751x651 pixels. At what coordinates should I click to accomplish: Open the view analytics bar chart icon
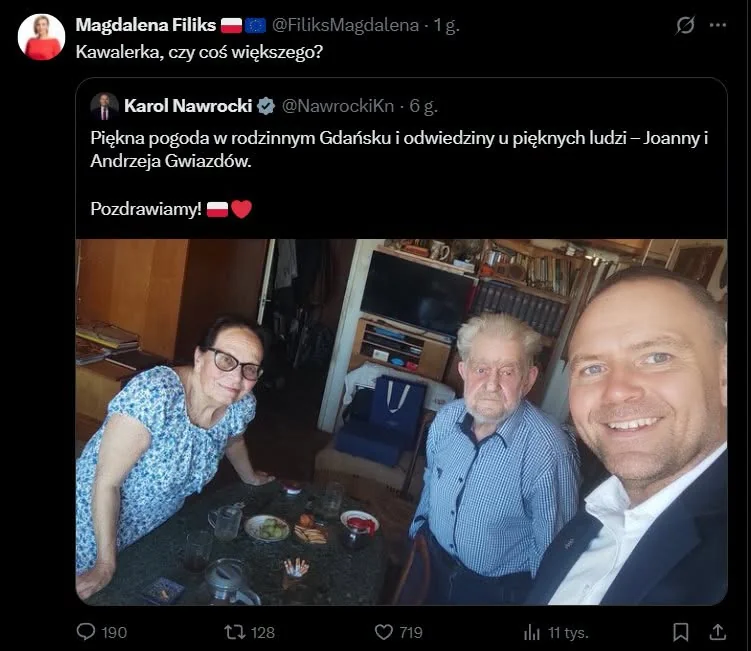click(x=532, y=632)
